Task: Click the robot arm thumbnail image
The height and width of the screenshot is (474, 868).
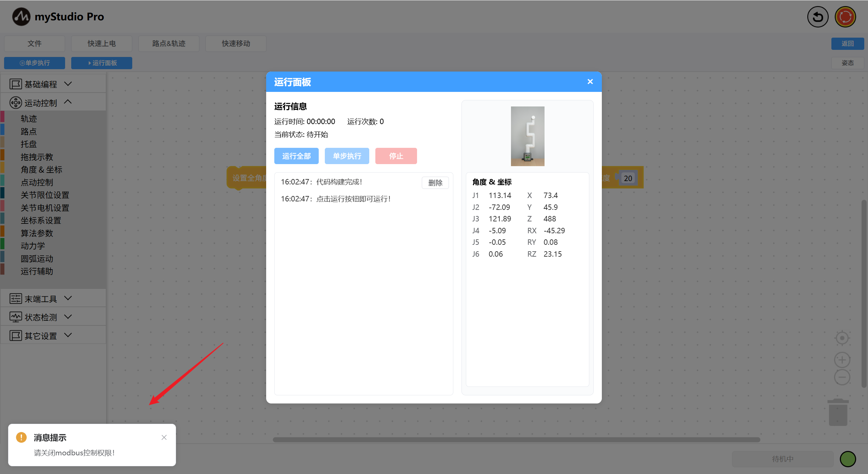Action: 527,136
